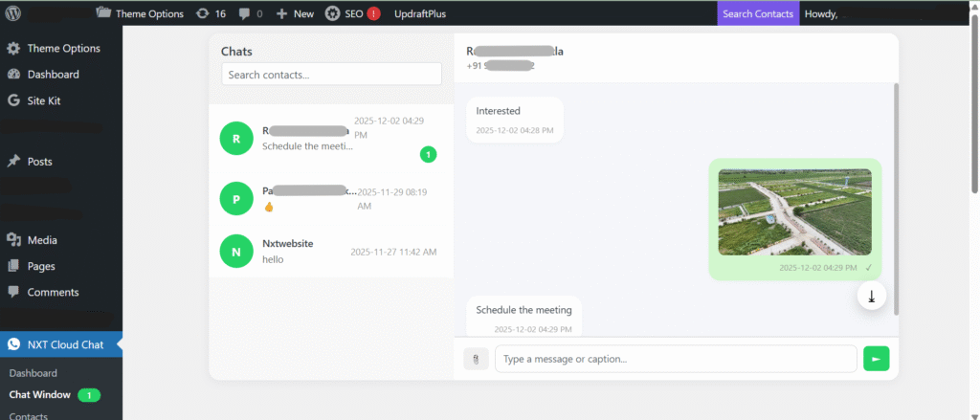Open the updates icon showing 16
The width and height of the screenshot is (980, 420).
coord(211,13)
